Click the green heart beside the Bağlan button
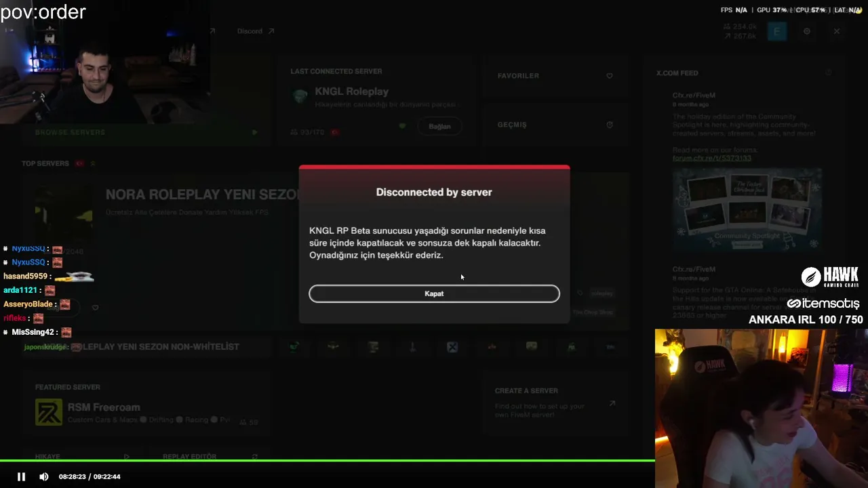This screenshot has height=488, width=868. pyautogui.click(x=402, y=126)
